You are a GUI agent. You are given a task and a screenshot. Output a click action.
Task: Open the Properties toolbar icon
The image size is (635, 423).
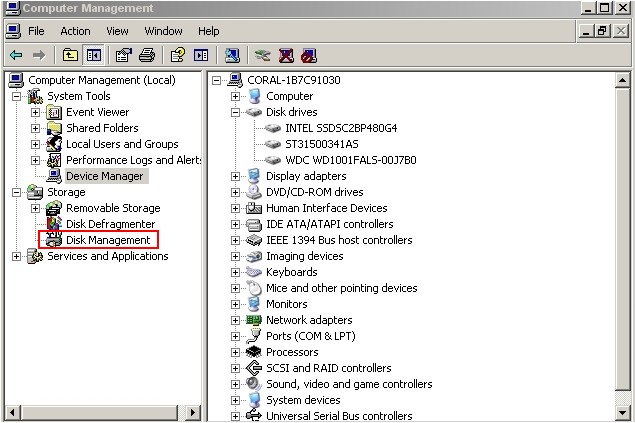tap(124, 55)
